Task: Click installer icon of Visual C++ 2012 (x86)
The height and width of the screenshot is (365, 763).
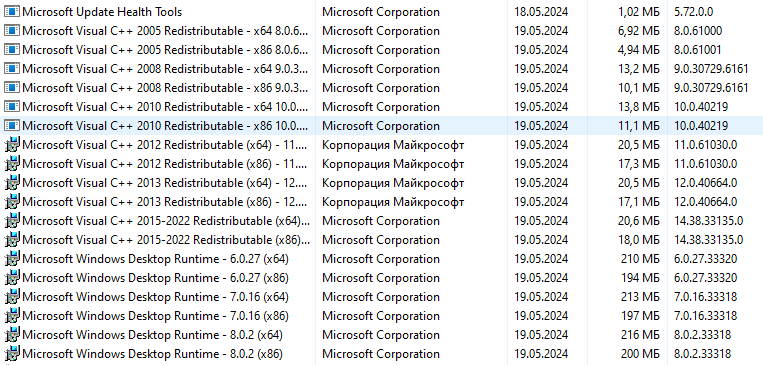Action: click(12, 164)
